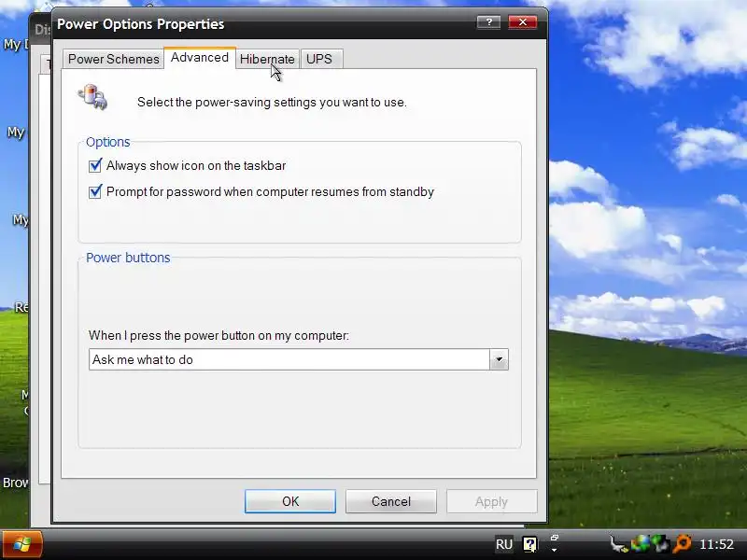Click the 'Power Options Properties' title bar text
Screen dimensions: 747x560
(141, 24)
